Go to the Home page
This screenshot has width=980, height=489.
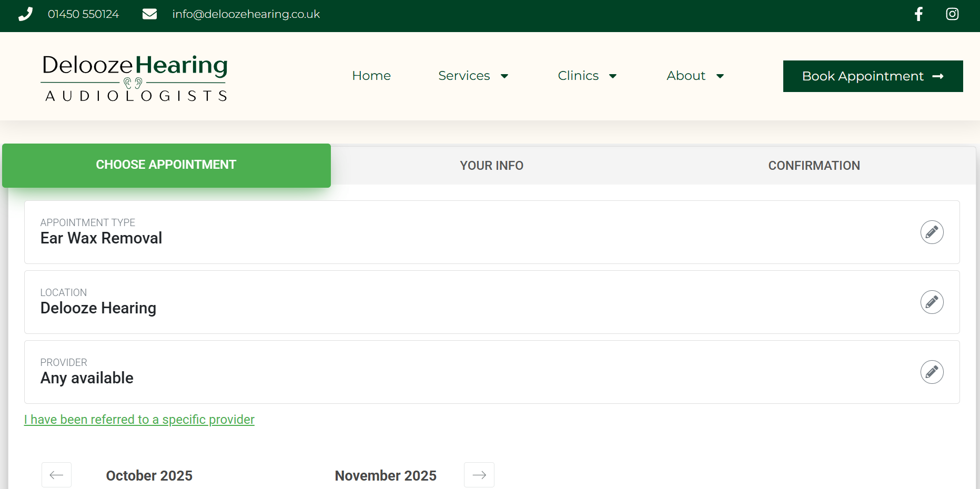tap(371, 76)
